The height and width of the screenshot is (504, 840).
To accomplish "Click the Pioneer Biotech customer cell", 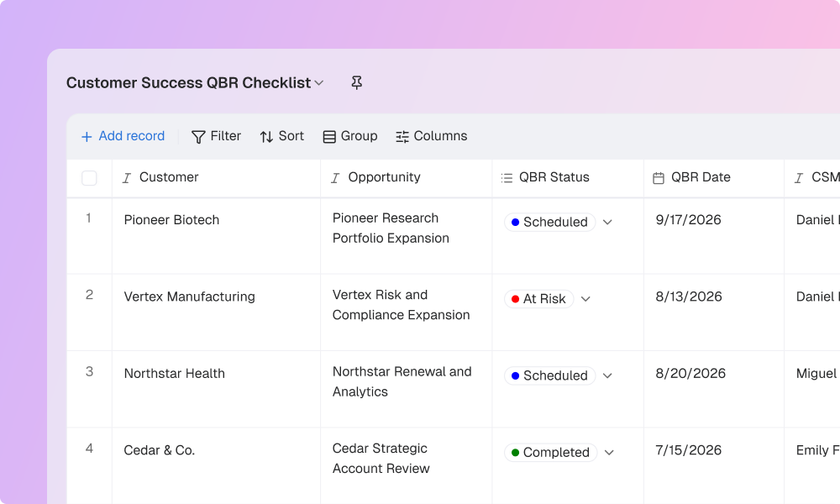I will (216, 236).
